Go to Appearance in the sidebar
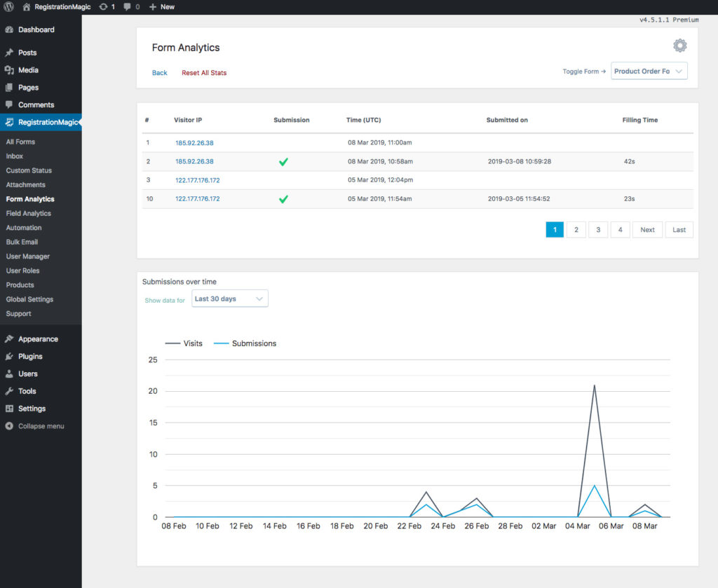The height and width of the screenshot is (588, 718). point(38,339)
